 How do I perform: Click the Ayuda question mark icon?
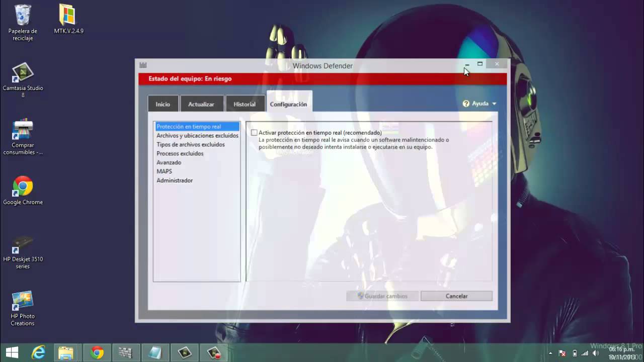coord(466,104)
